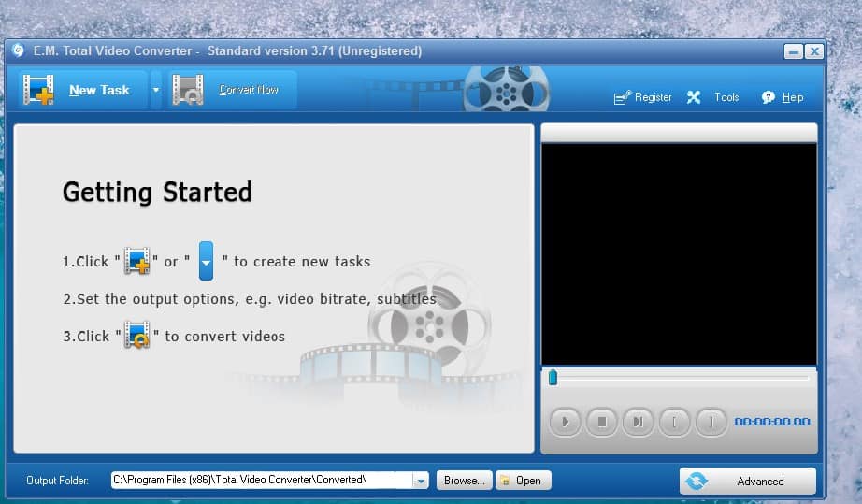Click new task icon in Getting Started step 1
The height and width of the screenshot is (504, 862).
136,261
